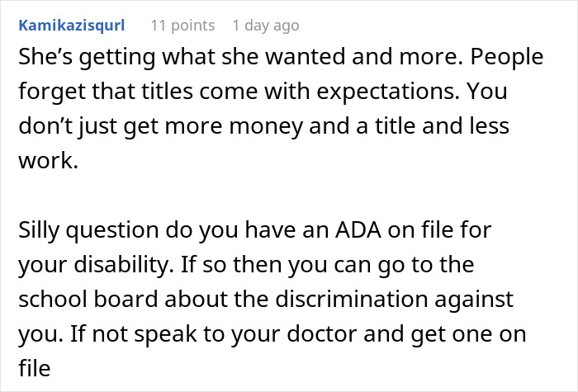Click the word expectations in the comment

(x=388, y=92)
